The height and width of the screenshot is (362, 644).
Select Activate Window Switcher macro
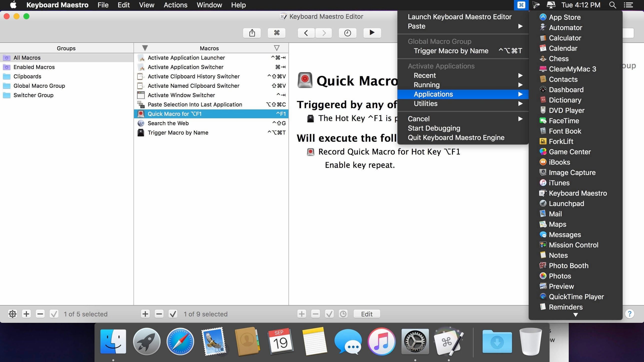[x=211, y=95]
